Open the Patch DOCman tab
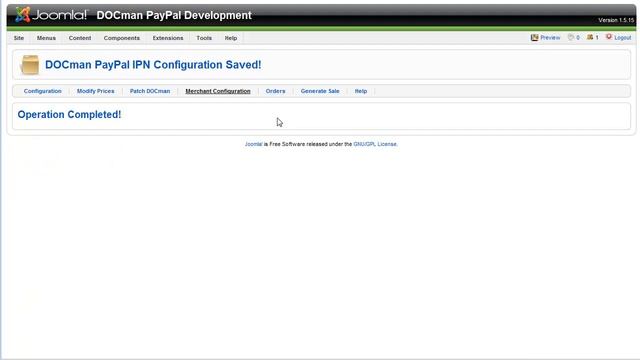Image resolution: width=640 pixels, height=360 pixels. tap(150, 91)
